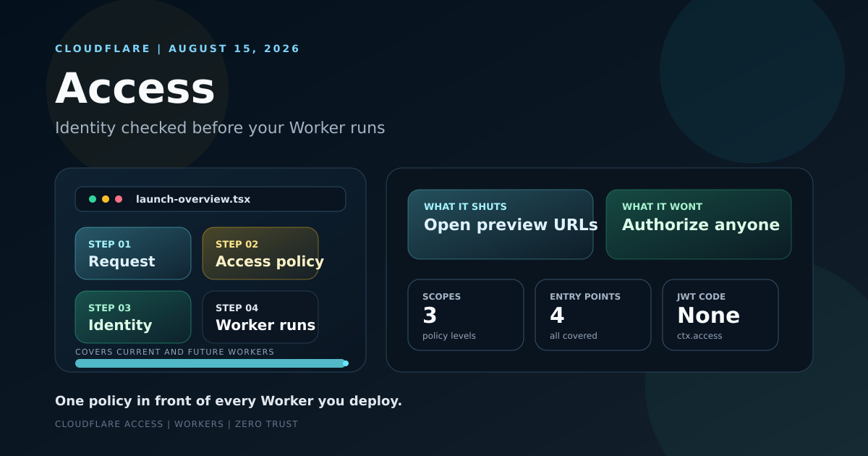This screenshot has height=456, width=868.
Task: Open the Step 01 Request card
Action: click(133, 253)
